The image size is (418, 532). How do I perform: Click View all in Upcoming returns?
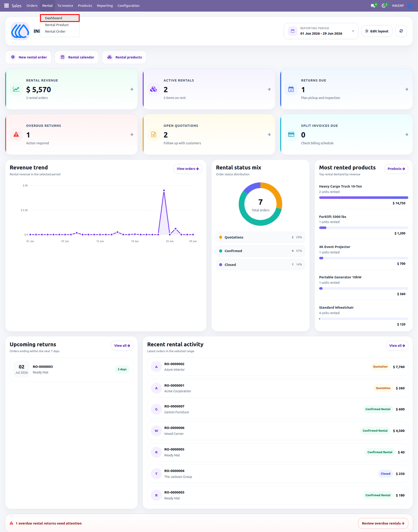click(x=122, y=346)
